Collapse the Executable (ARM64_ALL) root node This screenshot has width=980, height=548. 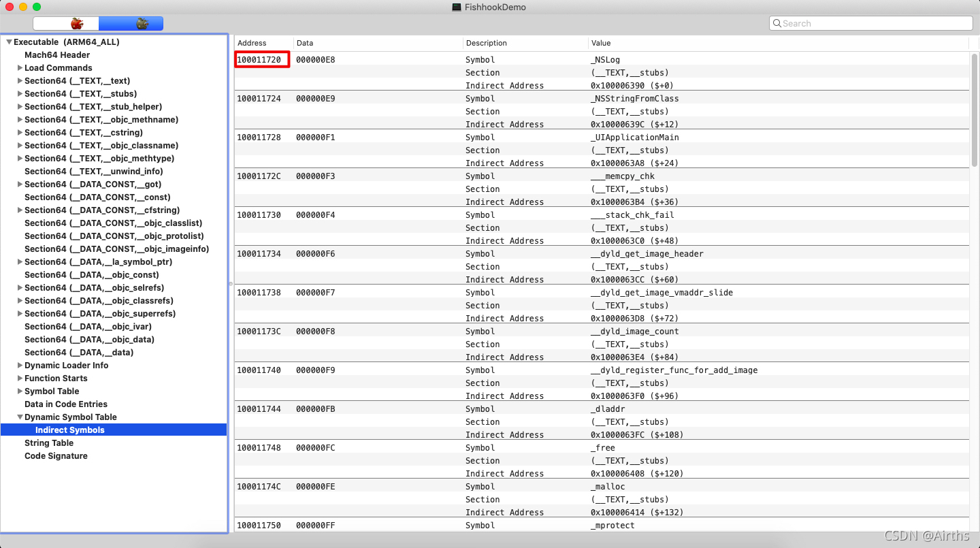pos(9,42)
